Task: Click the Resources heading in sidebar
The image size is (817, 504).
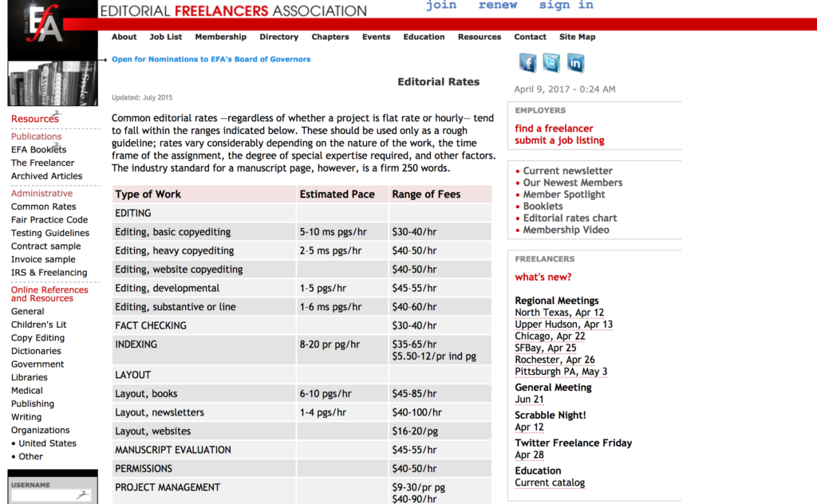Action: click(35, 119)
